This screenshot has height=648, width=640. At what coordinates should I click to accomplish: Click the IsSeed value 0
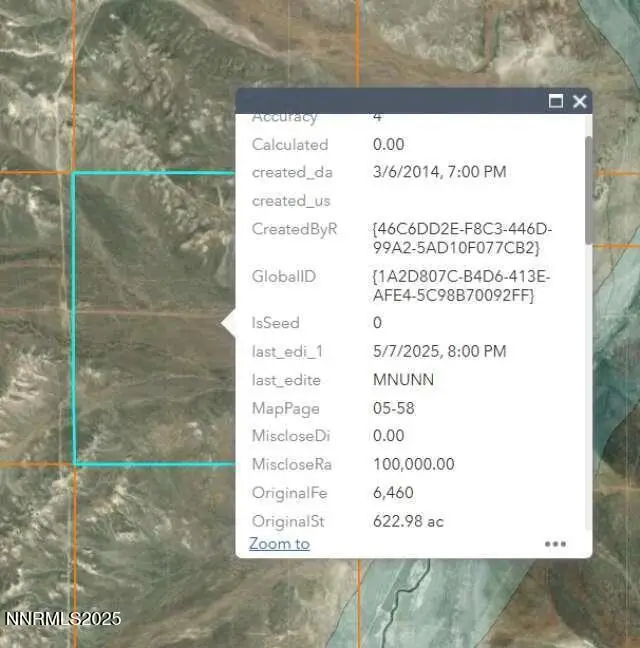pyautogui.click(x=377, y=323)
